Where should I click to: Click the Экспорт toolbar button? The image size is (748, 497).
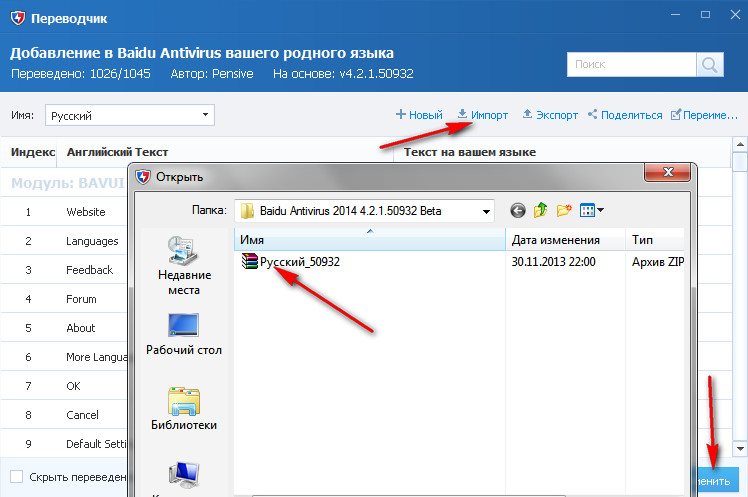tap(550, 115)
